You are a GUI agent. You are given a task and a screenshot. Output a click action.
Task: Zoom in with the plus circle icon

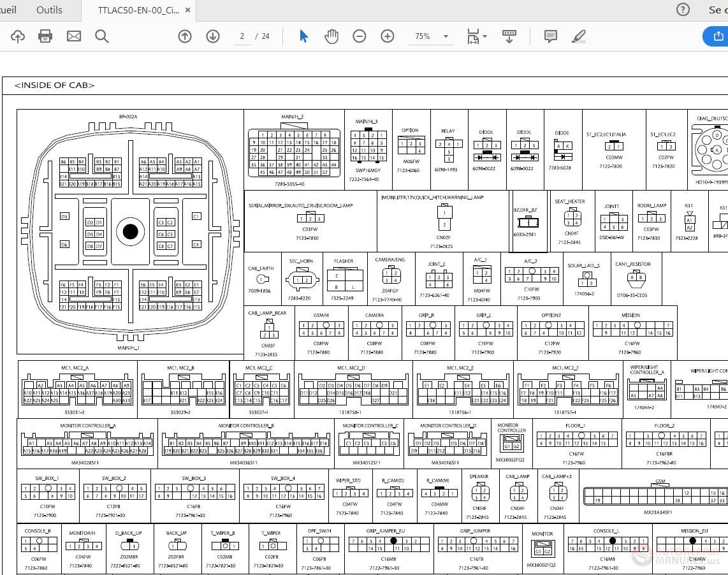pyautogui.click(x=387, y=36)
